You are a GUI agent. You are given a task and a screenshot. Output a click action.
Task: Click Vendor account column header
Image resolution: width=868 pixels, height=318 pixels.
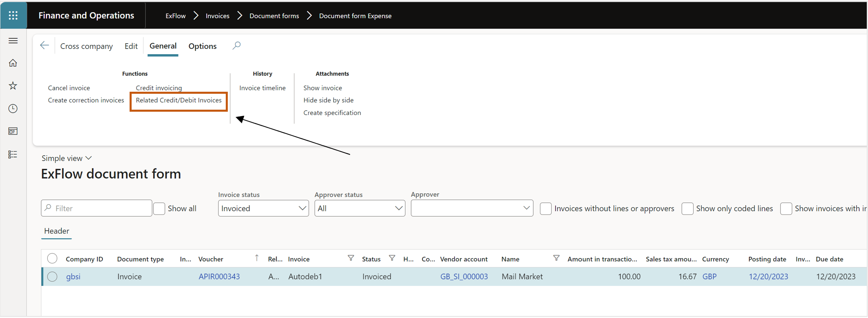[x=464, y=259]
